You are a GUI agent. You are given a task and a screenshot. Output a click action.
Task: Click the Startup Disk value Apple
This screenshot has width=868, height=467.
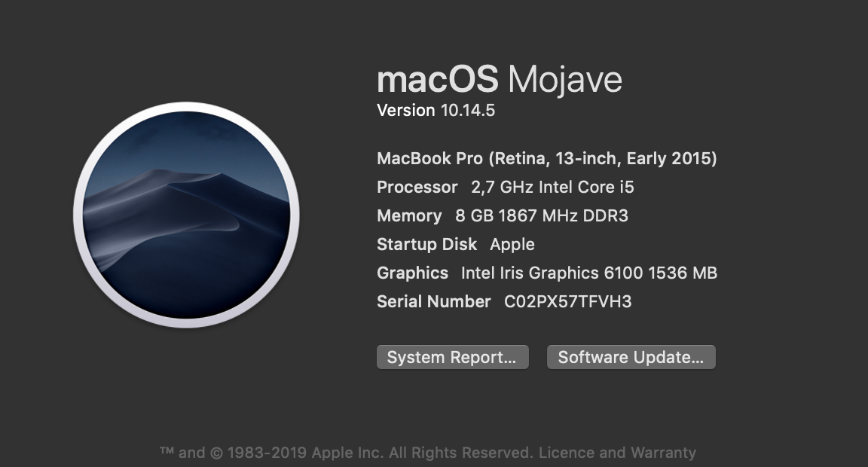coord(512,245)
